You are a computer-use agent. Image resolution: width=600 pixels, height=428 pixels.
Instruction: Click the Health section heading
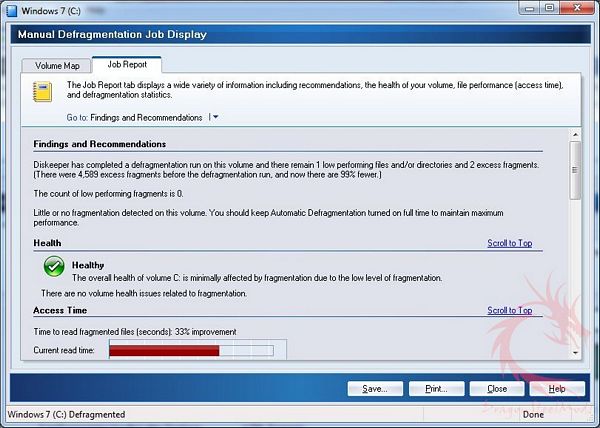point(47,243)
